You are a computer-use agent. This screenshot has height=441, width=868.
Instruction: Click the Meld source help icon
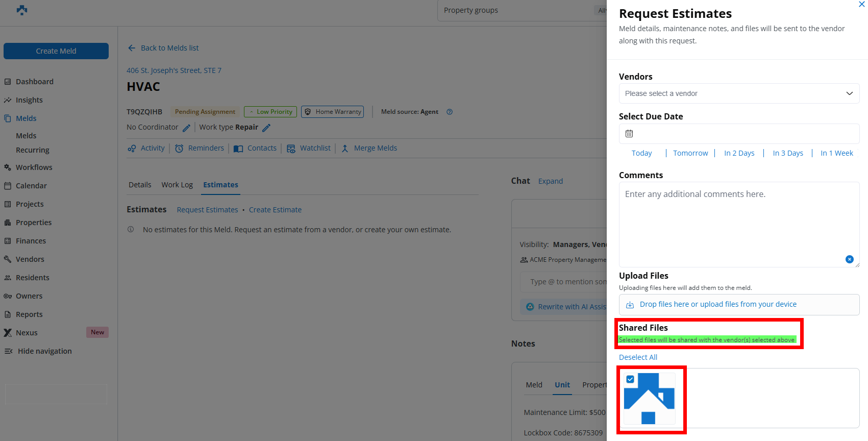pyautogui.click(x=450, y=112)
